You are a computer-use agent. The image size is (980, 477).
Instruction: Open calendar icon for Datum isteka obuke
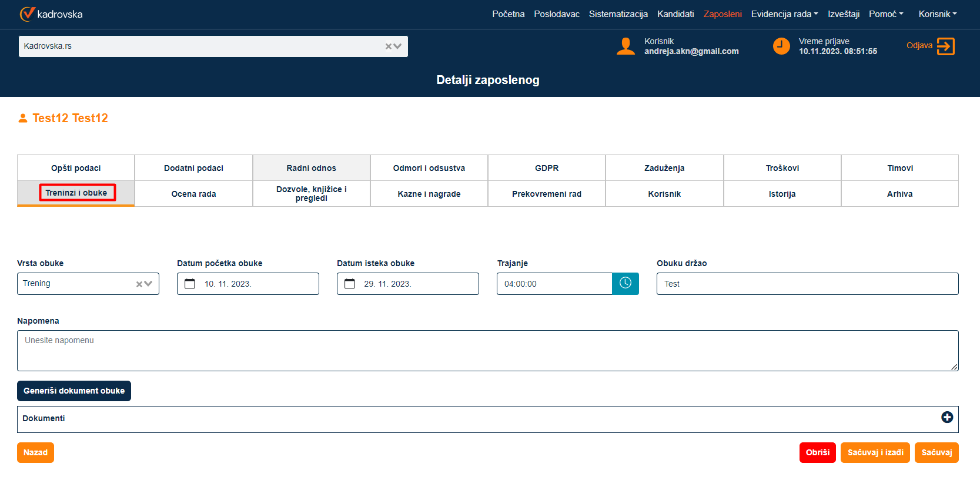(350, 284)
